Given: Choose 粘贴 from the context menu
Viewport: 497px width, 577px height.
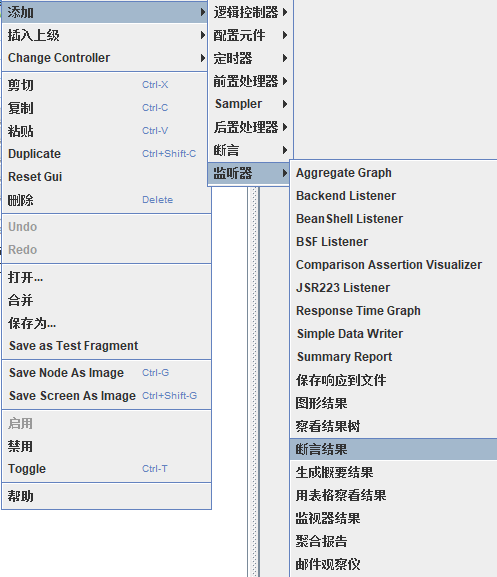Looking at the screenshot, I should pyautogui.click(x=106, y=131).
